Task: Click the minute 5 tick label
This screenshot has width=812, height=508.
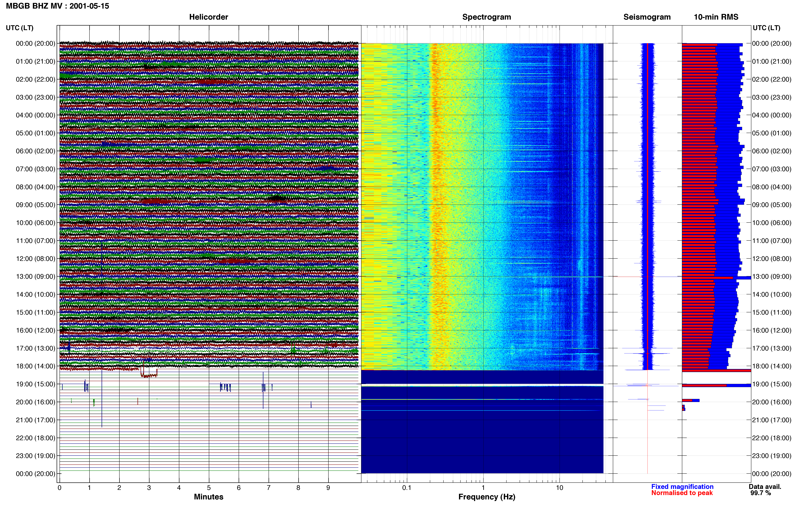Action: pos(209,488)
